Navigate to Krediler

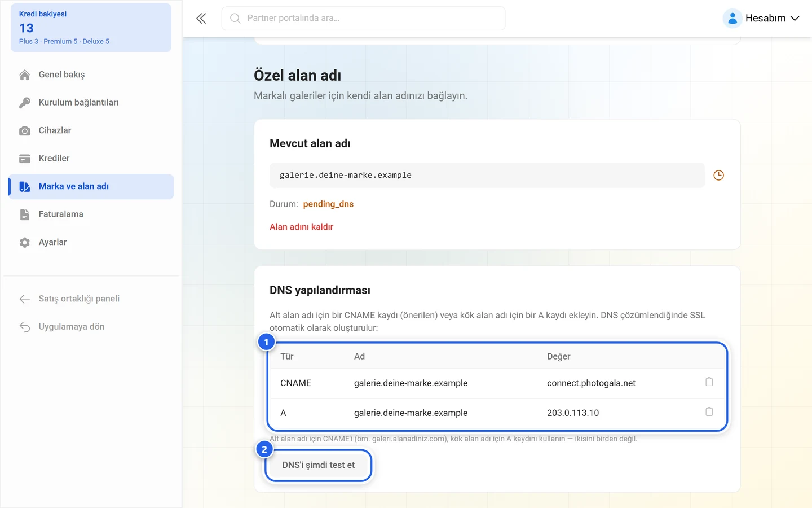pyautogui.click(x=91, y=159)
